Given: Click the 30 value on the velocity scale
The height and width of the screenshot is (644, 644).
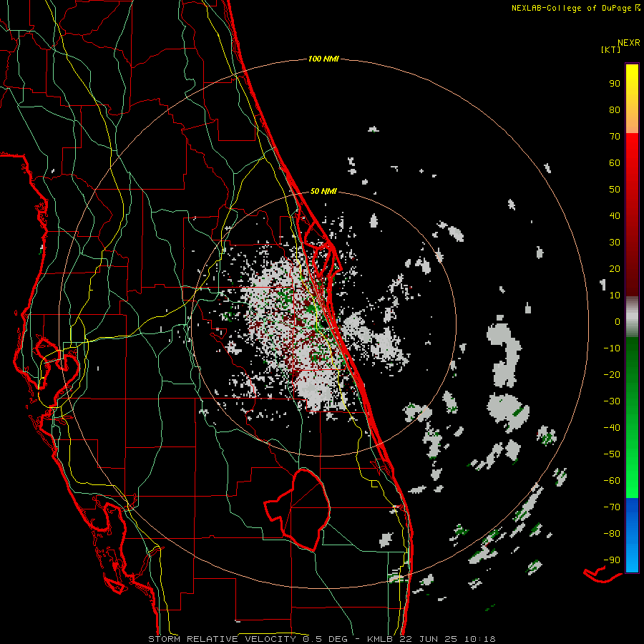Looking at the screenshot, I should [x=615, y=243].
